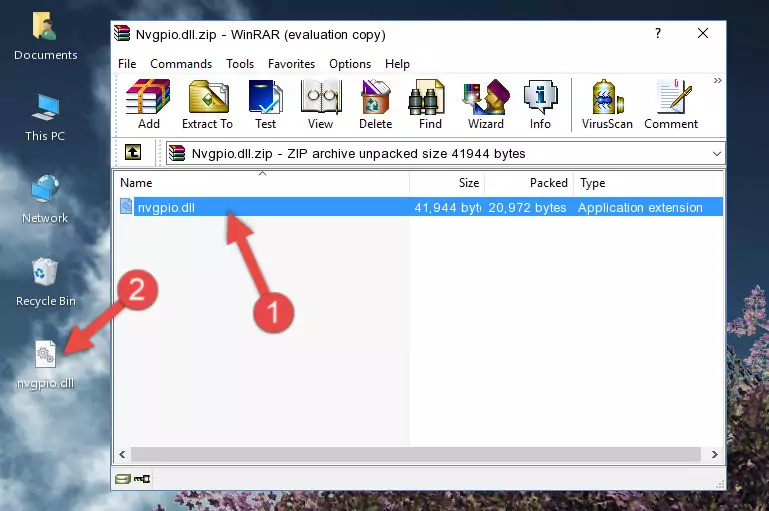Click the Extract To toolbar icon
769x511 pixels.
pos(208,104)
